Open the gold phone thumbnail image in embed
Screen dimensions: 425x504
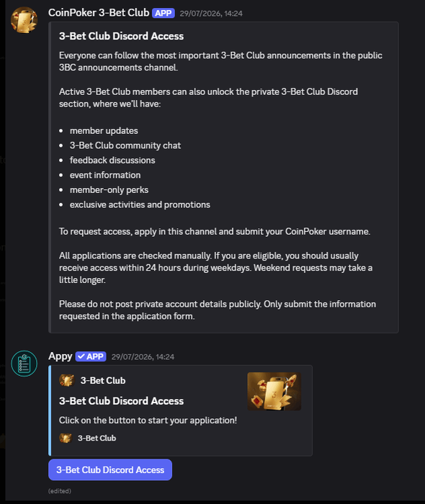pos(274,391)
